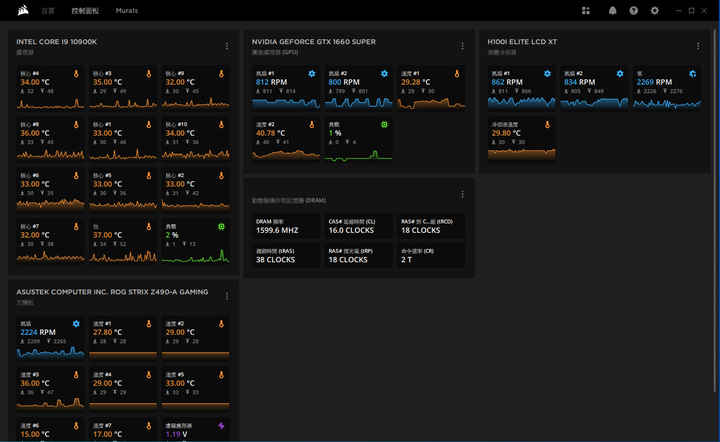The height and width of the screenshot is (442, 720).
Task: Click the green chip icon on GPU load 1 % tile
Action: point(384,124)
